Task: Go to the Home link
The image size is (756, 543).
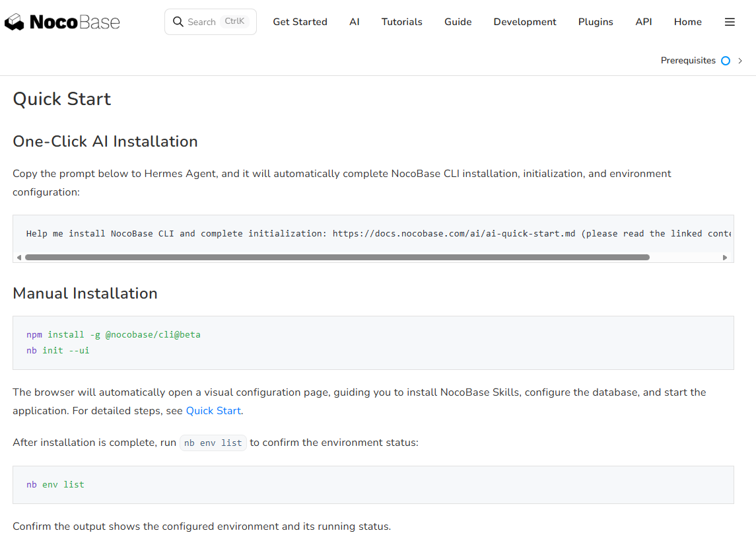Action: tap(687, 22)
